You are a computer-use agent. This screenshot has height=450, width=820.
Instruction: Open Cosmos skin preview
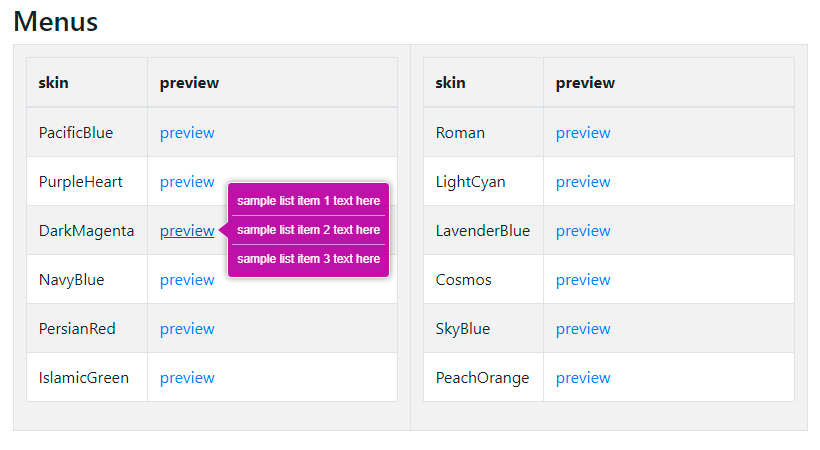tap(583, 280)
